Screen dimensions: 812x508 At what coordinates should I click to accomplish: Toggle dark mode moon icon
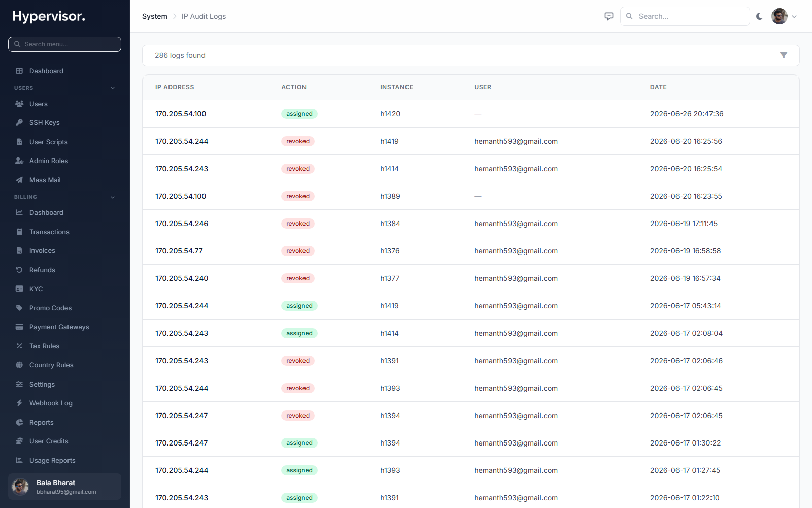tap(759, 16)
